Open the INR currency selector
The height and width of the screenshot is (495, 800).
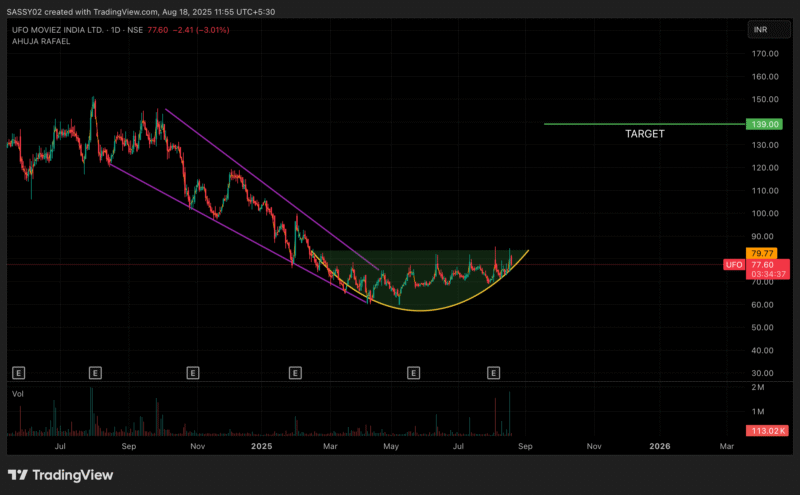(761, 30)
